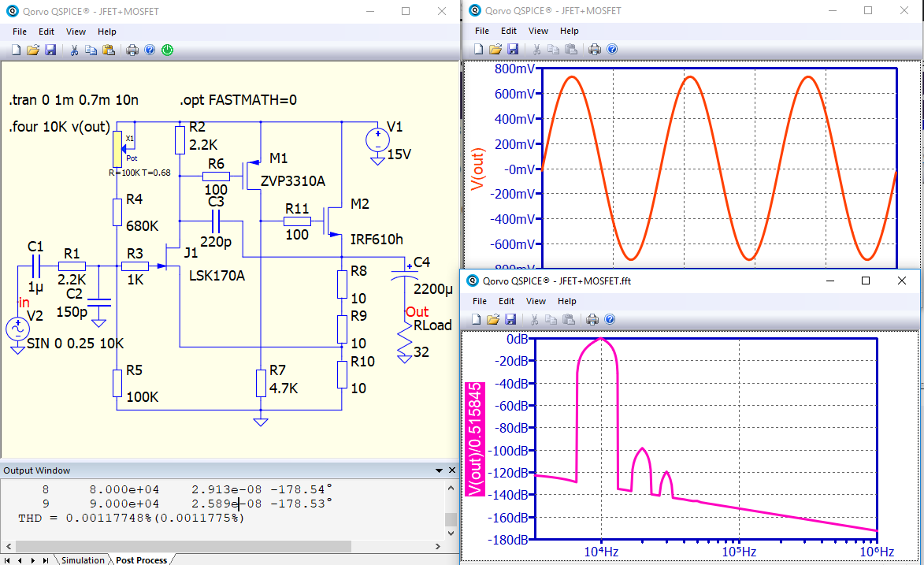Viewport: 924px width, 565px height.
Task: Select the .opt FASTMATH=0 directive
Action: 238,99
